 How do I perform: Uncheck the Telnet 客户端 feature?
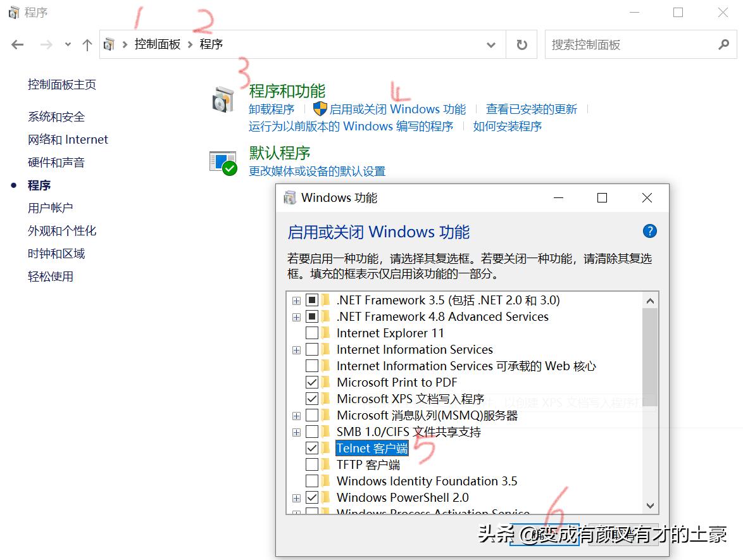(x=311, y=448)
